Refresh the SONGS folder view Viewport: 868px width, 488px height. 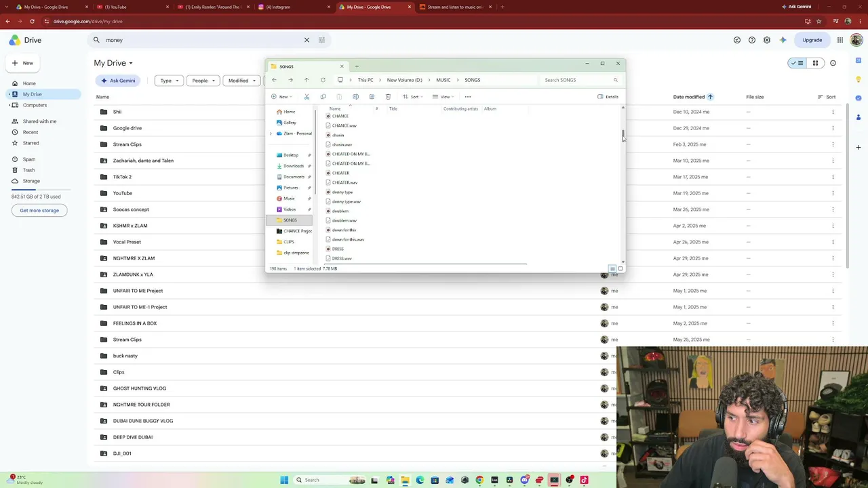323,80
